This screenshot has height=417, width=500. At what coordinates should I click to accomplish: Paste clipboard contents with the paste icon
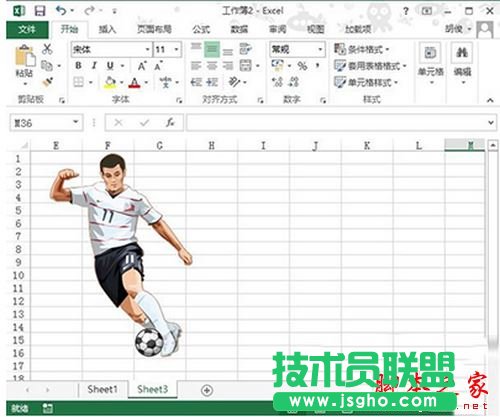[25, 55]
